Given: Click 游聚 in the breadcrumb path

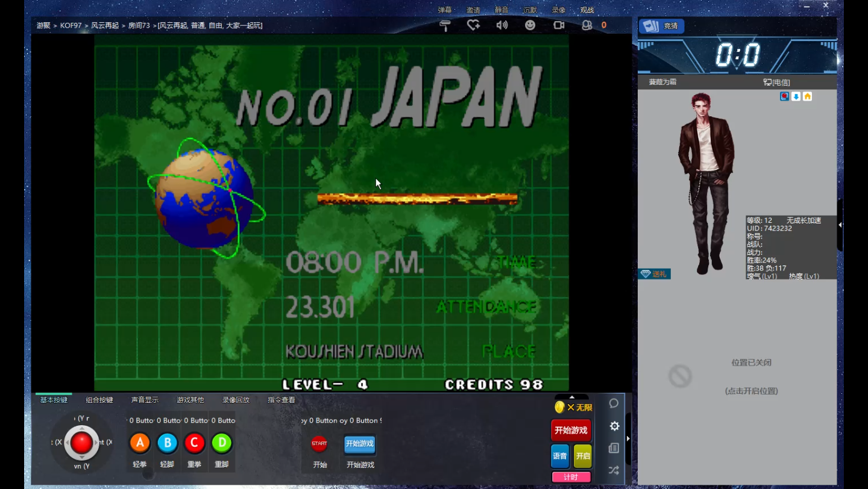Looking at the screenshot, I should point(43,25).
